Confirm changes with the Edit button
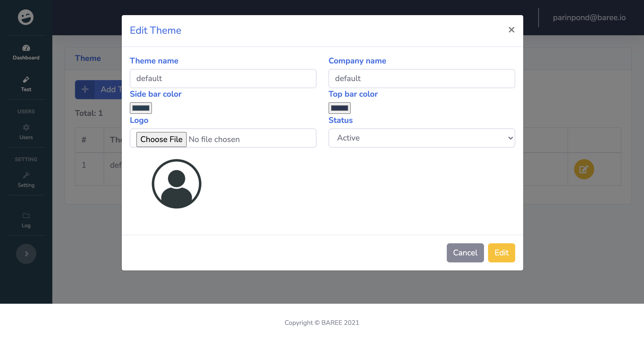Viewport: 644px width, 342px height. pos(501,253)
